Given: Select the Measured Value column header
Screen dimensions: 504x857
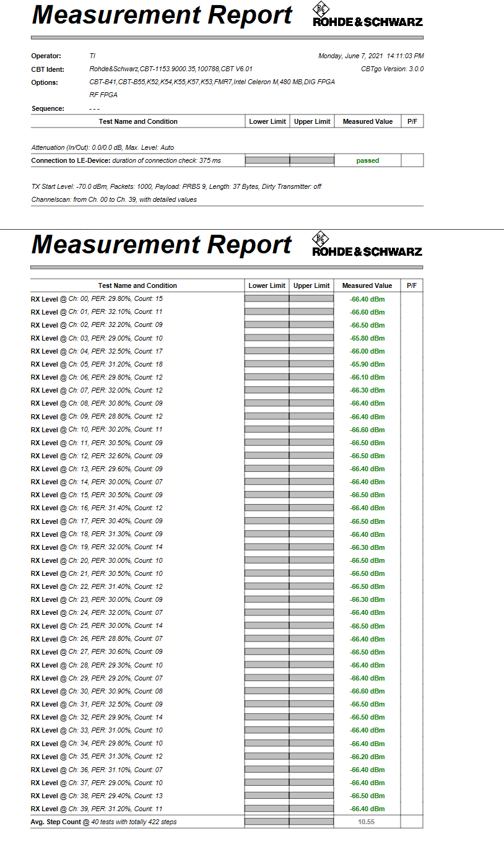Looking at the screenshot, I should pos(367,285).
